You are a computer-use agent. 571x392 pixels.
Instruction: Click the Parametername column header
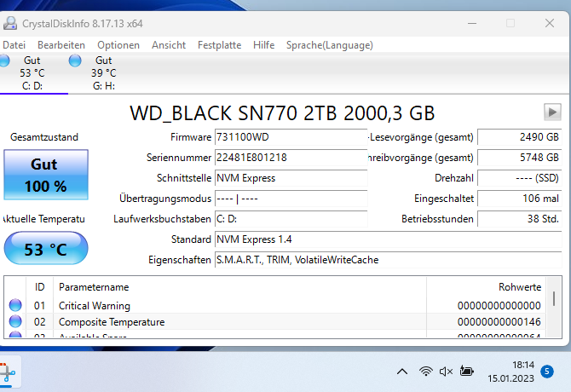tap(239, 287)
